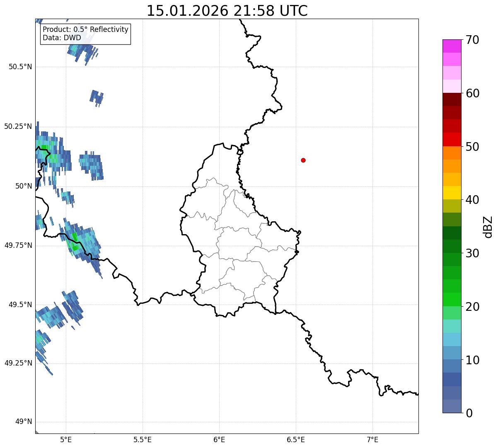Click the yellow segment just above 40
498x448 pixels.
(452, 193)
